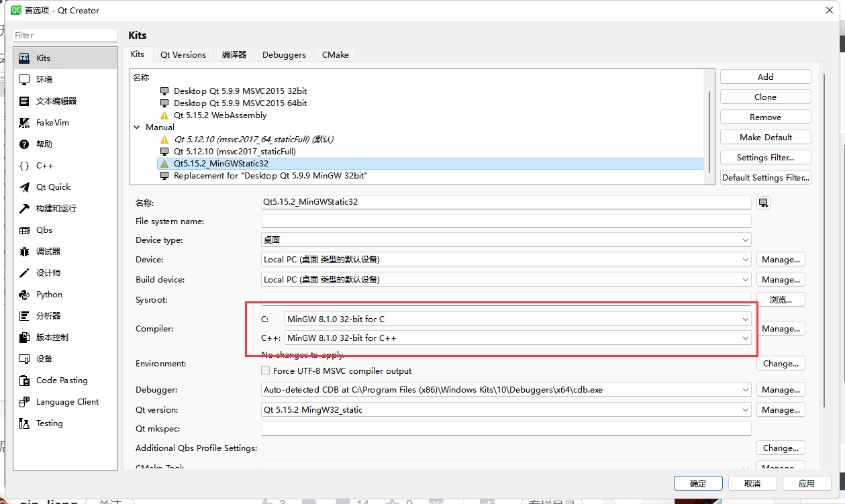Image resolution: width=845 pixels, height=504 pixels.
Task: Open the 设计师 category icon
Action: 24,273
